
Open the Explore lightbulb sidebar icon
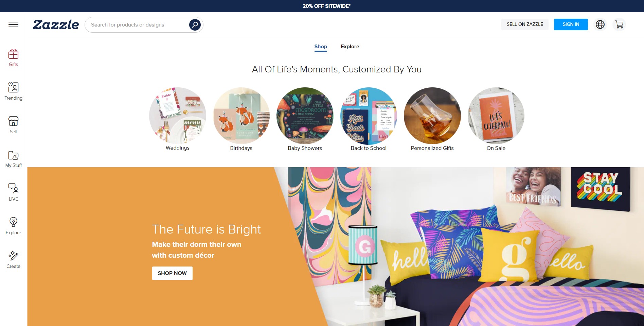coord(13,222)
